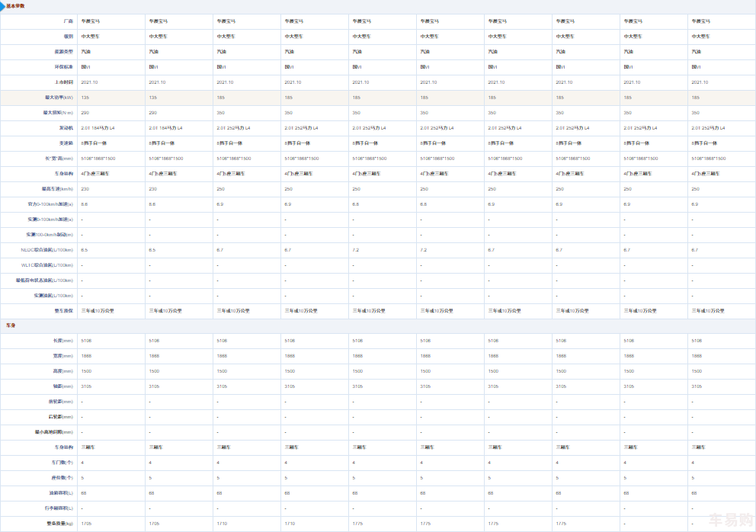
Task: Click the 最大扭矩(N·m) row label
Action: click(x=58, y=113)
